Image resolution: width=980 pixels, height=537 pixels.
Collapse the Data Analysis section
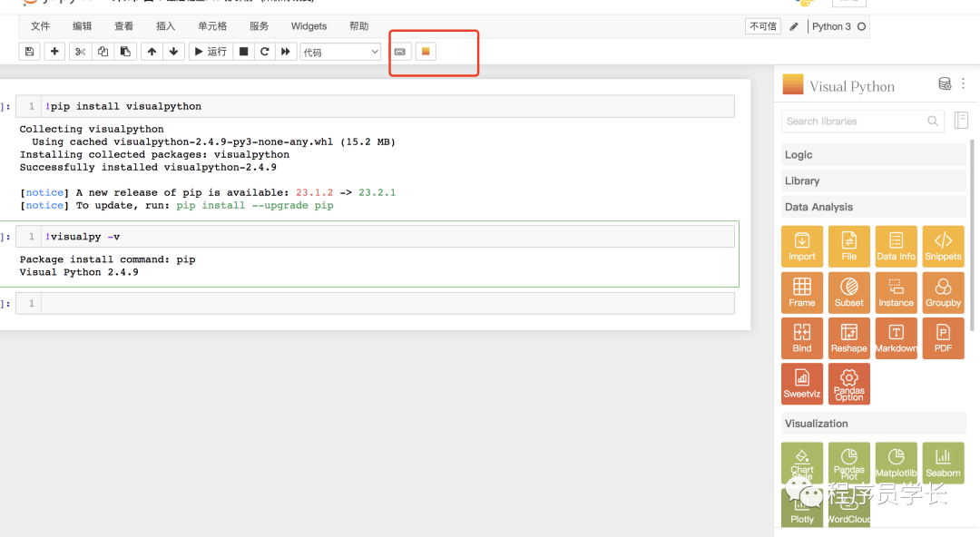pyautogui.click(x=873, y=207)
